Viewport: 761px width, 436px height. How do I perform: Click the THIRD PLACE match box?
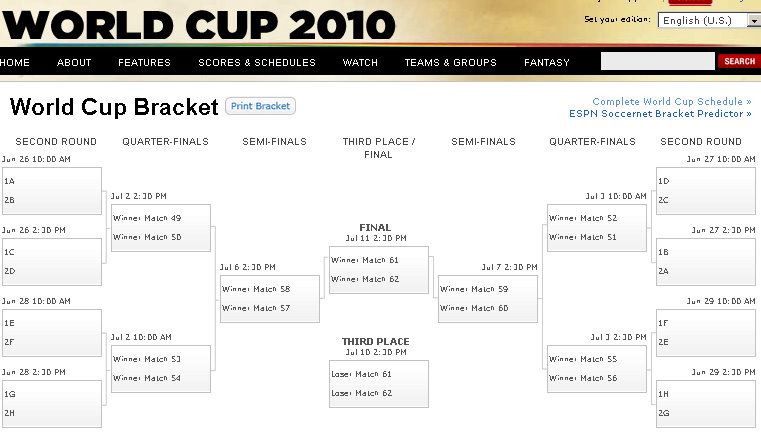379,384
